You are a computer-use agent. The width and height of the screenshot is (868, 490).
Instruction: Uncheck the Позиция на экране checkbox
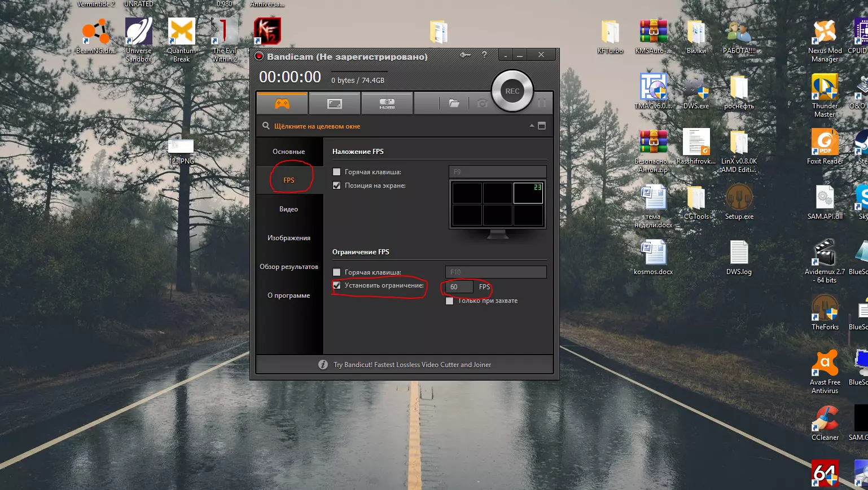pos(337,186)
